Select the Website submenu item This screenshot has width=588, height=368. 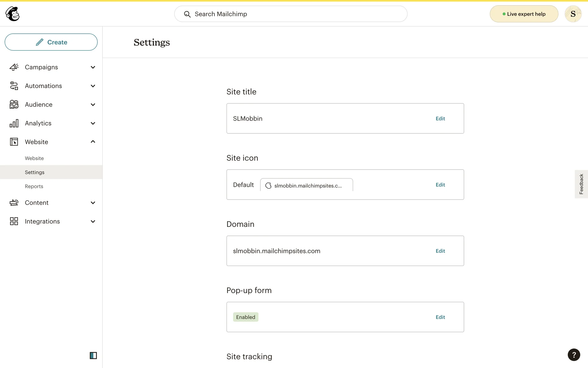(34, 158)
